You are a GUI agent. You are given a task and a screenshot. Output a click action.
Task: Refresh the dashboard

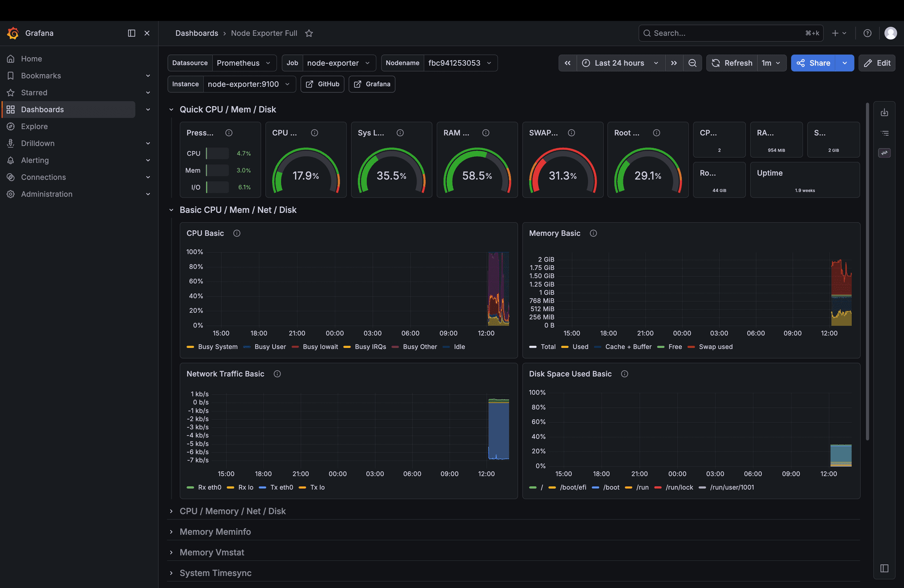[732, 63]
